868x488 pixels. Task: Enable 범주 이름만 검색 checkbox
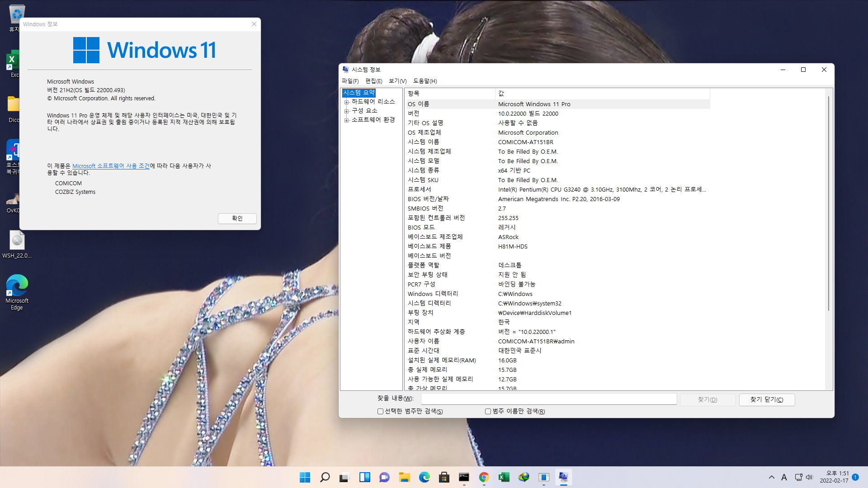click(x=488, y=412)
